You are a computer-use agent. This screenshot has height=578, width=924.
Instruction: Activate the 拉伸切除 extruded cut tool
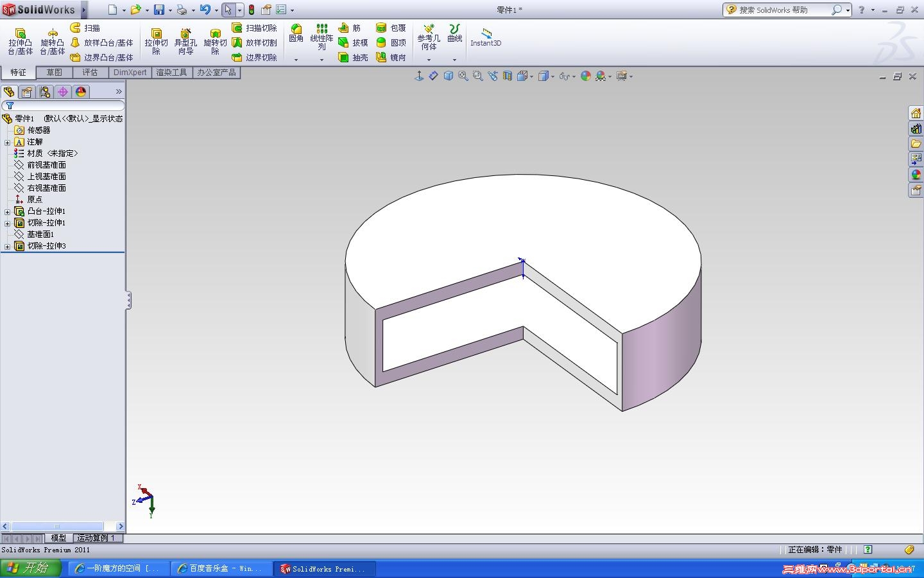pos(156,42)
